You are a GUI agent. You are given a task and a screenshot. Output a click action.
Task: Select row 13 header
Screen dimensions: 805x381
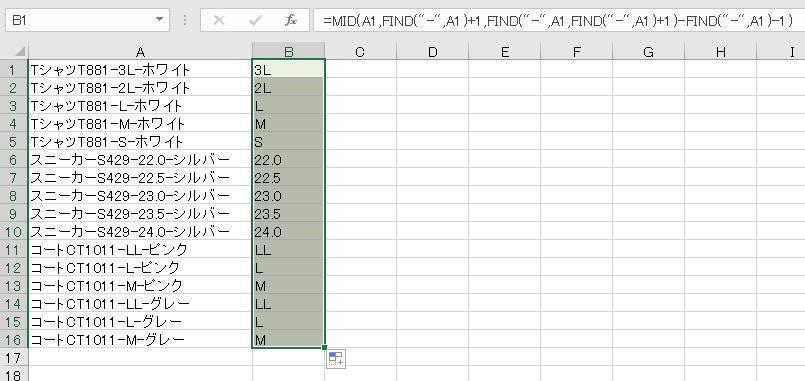14,285
